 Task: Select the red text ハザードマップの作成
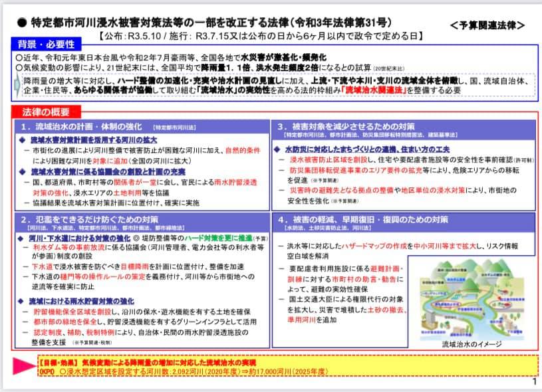374,246
